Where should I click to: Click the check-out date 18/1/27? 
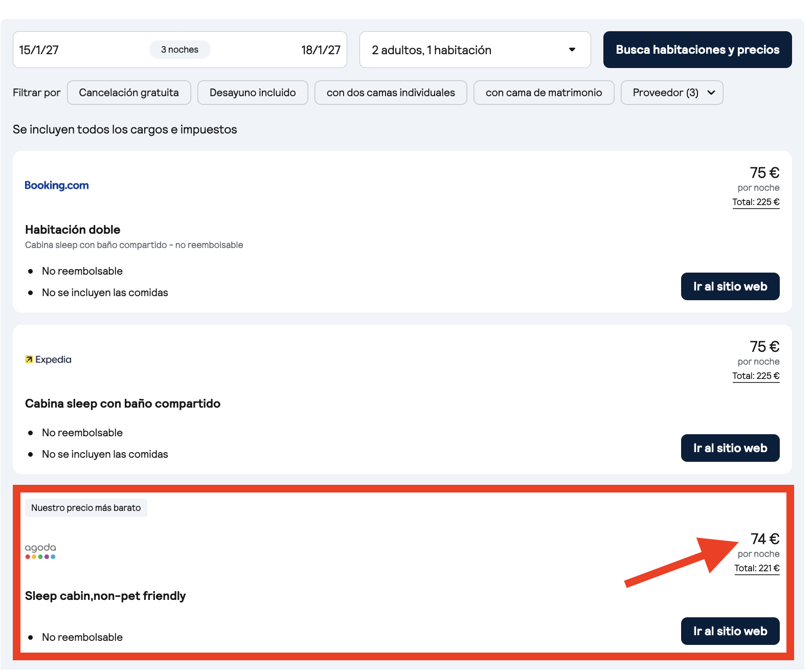coord(321,50)
